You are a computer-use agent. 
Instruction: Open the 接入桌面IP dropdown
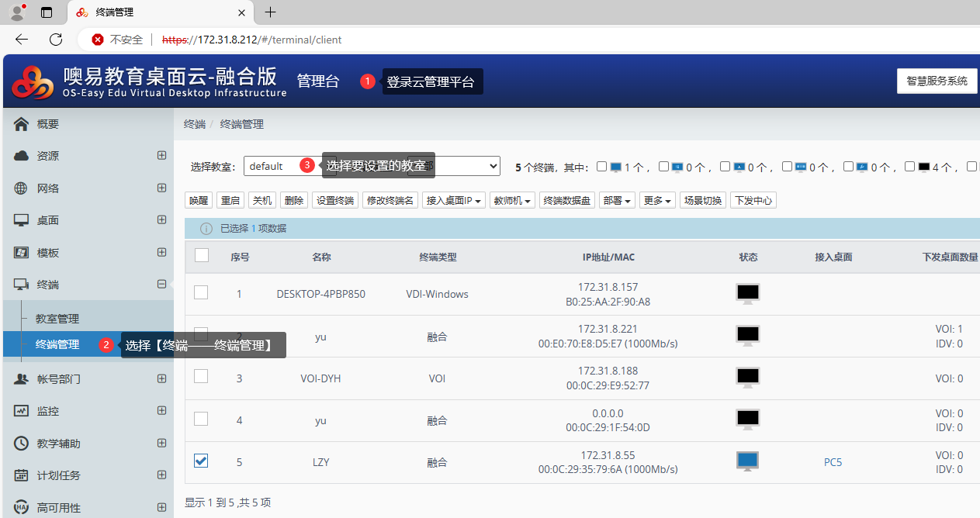click(x=455, y=200)
